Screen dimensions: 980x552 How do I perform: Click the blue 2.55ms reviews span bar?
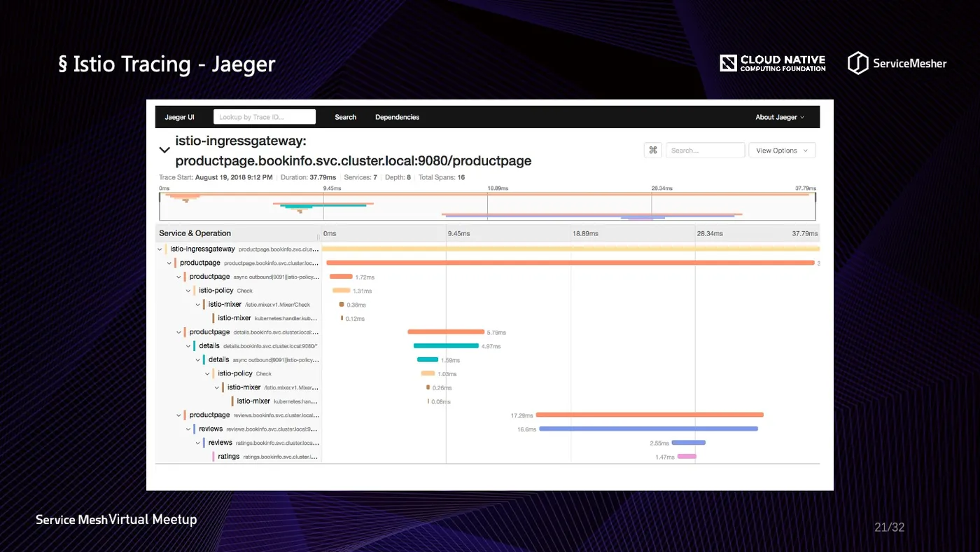(689, 443)
